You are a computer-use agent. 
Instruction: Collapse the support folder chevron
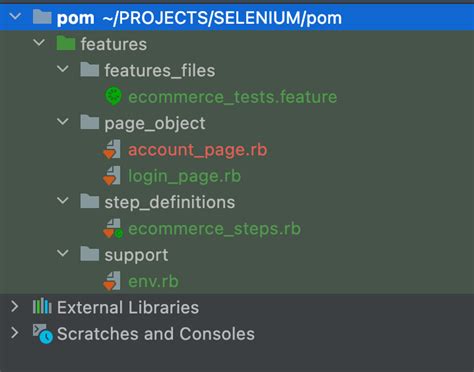point(63,254)
